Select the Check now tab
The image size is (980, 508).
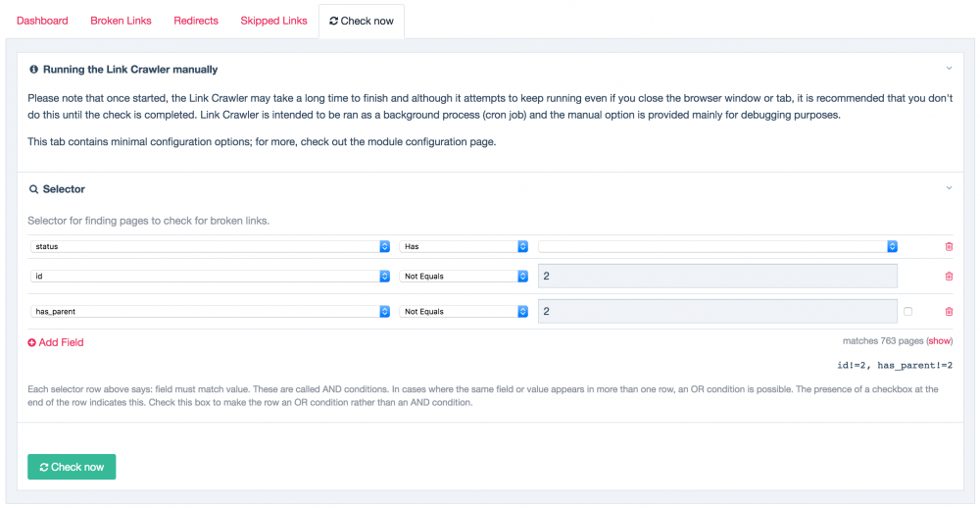pyautogui.click(x=362, y=22)
